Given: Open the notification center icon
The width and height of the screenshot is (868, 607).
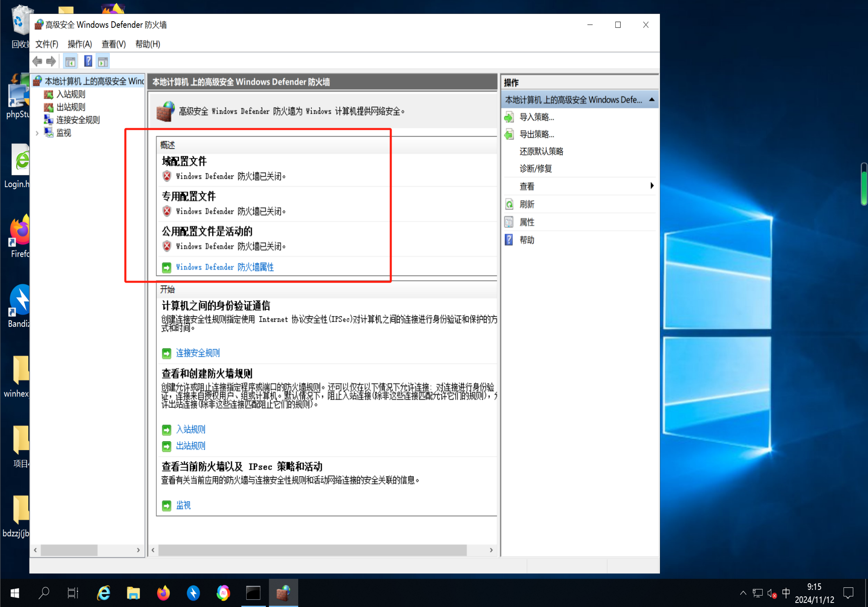Looking at the screenshot, I should pyautogui.click(x=848, y=593).
